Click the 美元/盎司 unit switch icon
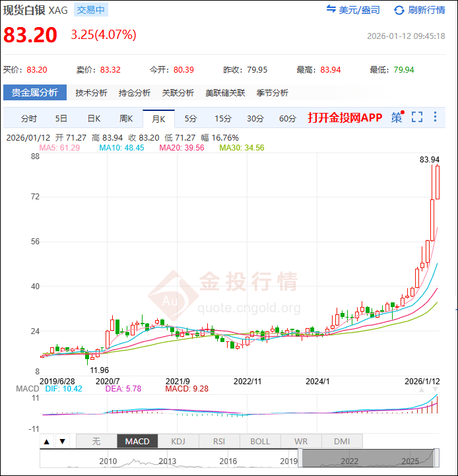The height and width of the screenshot is (476, 458). [x=331, y=10]
